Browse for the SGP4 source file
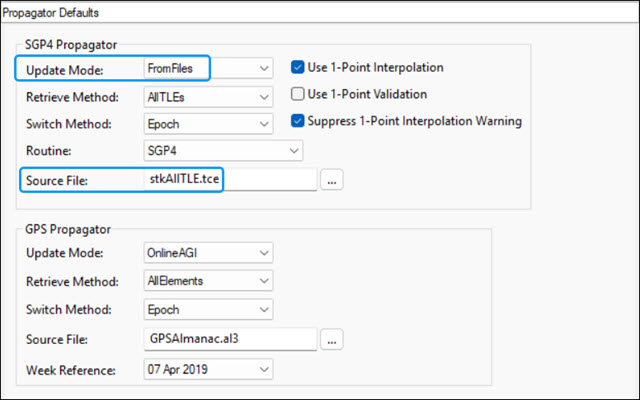 point(332,180)
